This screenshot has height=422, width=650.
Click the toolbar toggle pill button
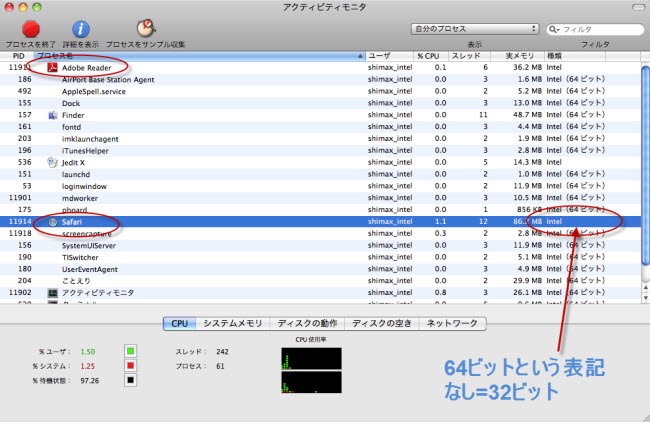tap(638, 7)
